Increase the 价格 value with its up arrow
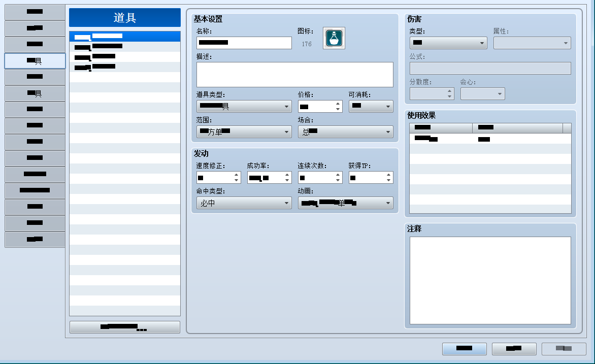Screen dimensions: 595x364 (x=338, y=104)
